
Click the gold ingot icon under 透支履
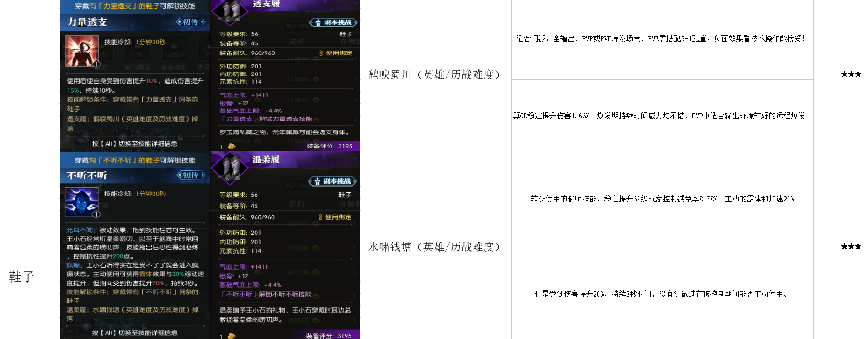pos(232,147)
